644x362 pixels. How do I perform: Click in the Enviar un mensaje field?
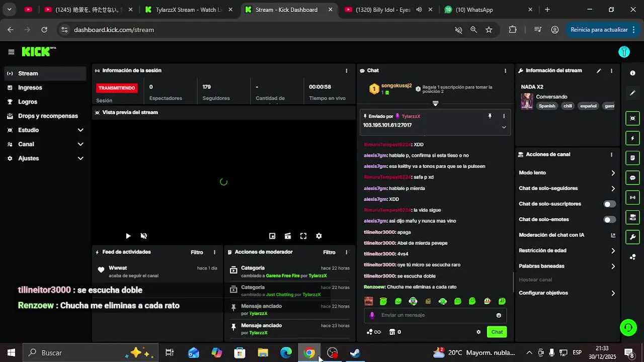tap(435, 315)
